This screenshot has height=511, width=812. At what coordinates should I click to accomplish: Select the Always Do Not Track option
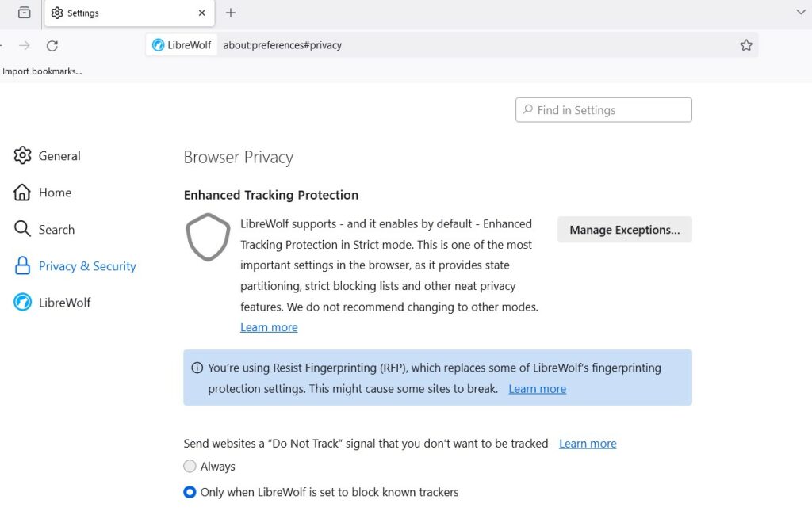tap(190, 466)
